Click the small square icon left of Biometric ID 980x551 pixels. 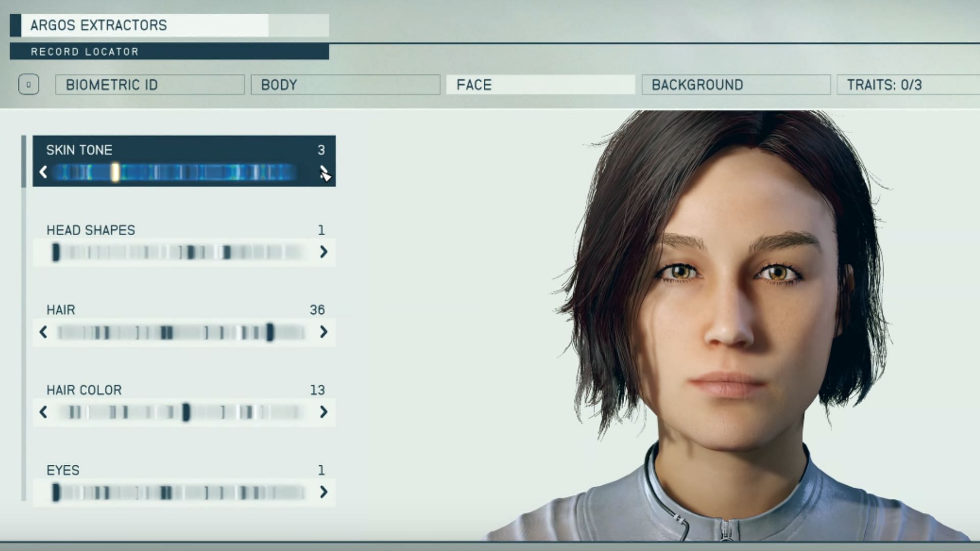click(x=29, y=85)
